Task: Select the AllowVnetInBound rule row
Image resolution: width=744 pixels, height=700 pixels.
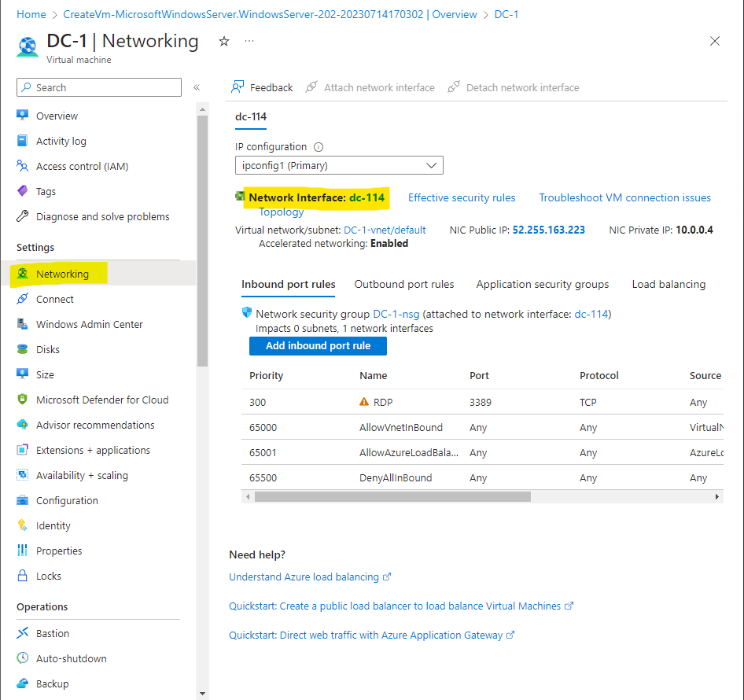Action: tap(482, 427)
